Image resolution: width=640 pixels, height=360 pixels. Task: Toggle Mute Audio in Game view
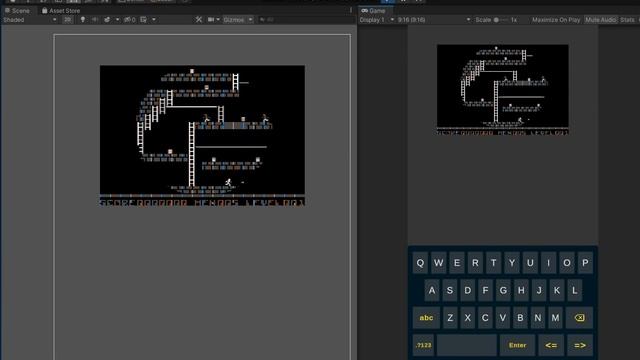click(600, 20)
